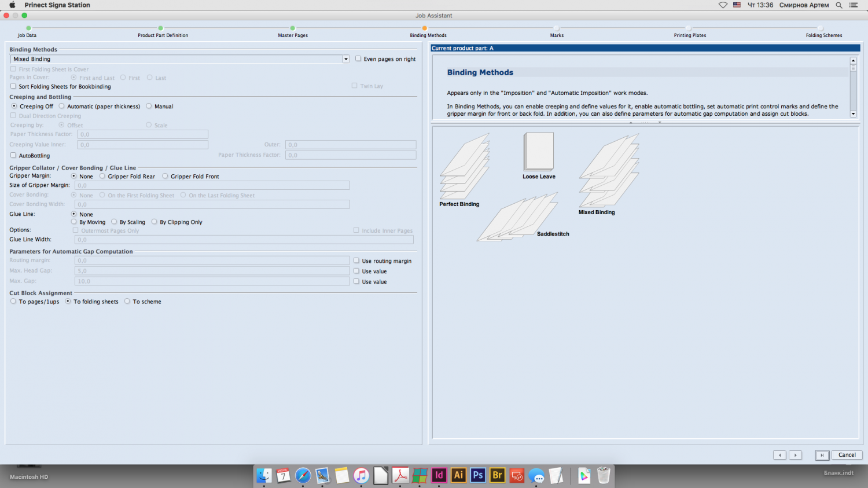
Task: Select Manual creeping option
Action: 149,106
